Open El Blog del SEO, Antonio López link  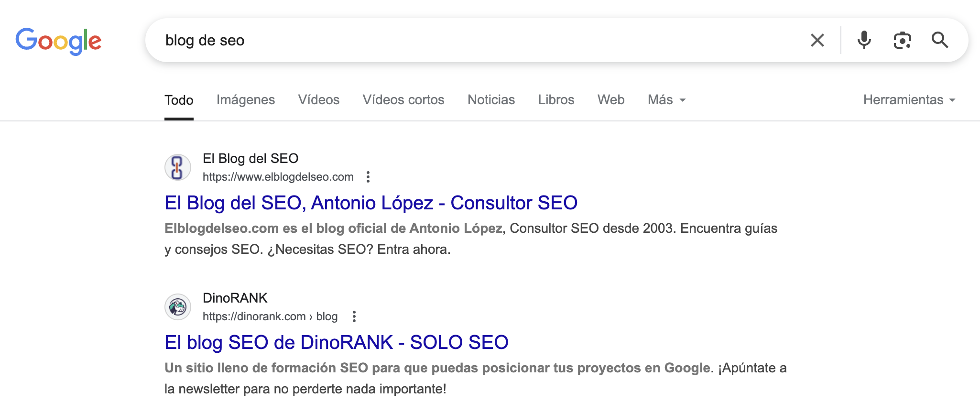coord(371,203)
